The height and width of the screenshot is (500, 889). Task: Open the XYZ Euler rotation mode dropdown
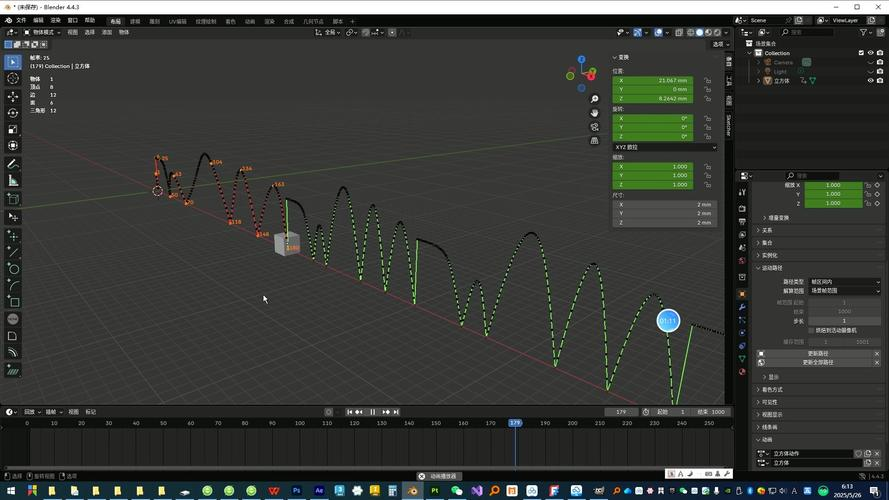coord(665,147)
